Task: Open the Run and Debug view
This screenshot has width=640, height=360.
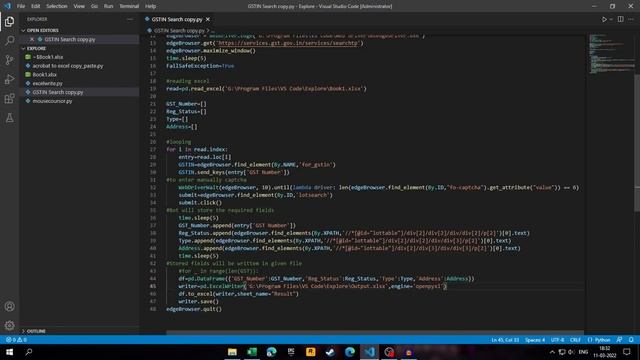Action: (x=9, y=79)
